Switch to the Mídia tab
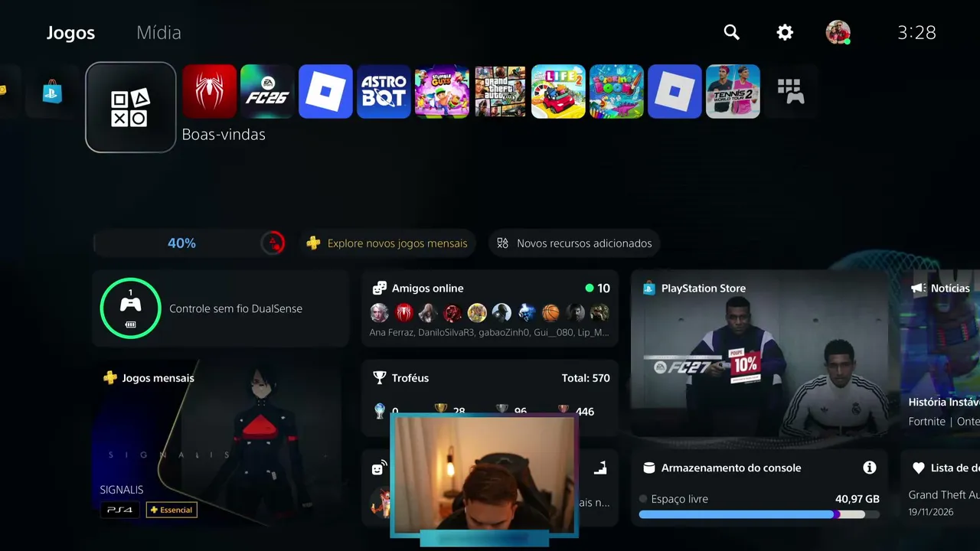 point(158,33)
